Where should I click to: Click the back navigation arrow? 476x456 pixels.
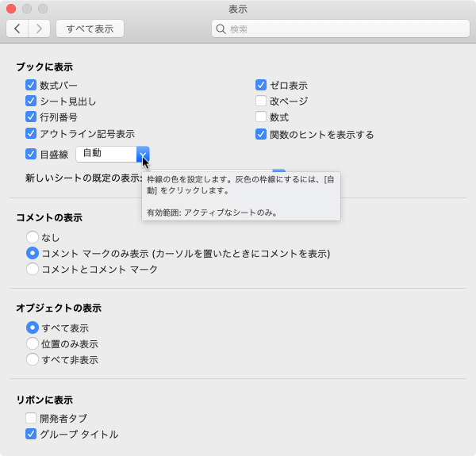coord(17,29)
